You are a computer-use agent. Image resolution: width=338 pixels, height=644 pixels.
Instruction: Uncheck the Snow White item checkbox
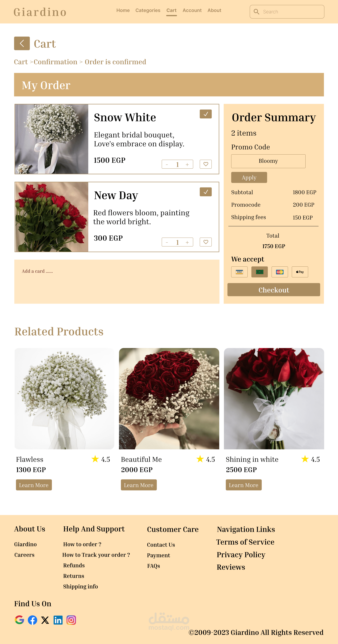click(x=206, y=114)
